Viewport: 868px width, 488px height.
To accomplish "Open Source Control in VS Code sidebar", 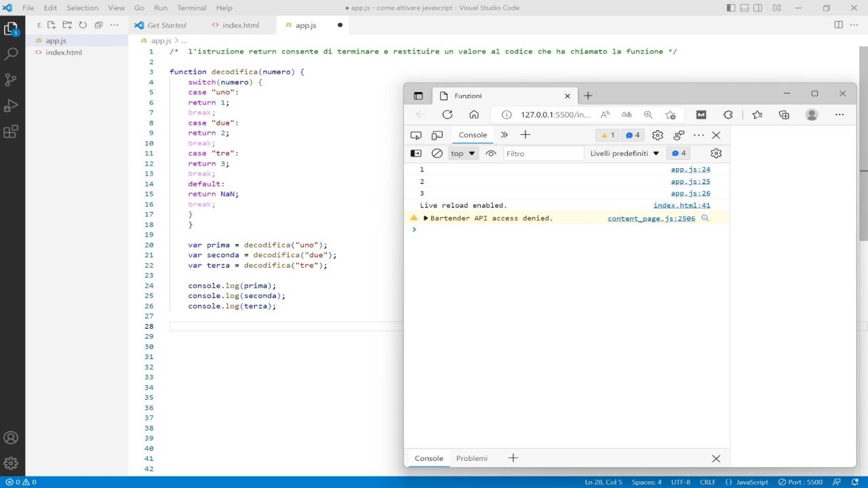I will point(10,79).
